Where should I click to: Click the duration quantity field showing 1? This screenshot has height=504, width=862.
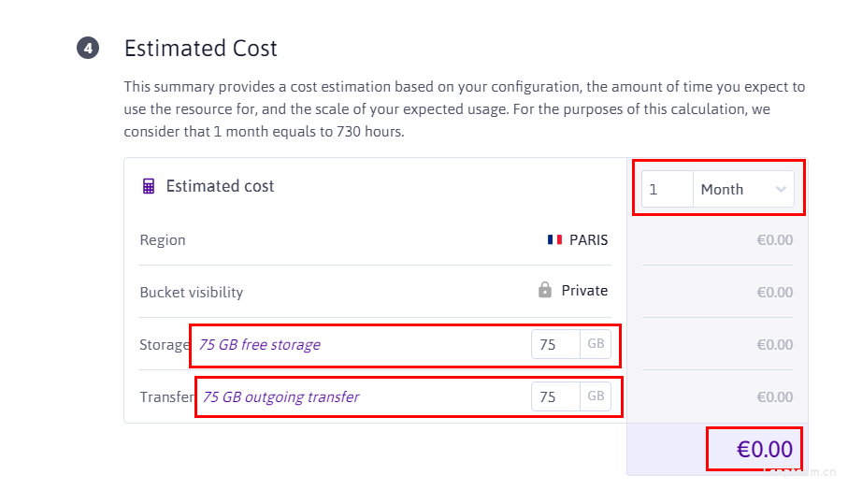point(668,189)
